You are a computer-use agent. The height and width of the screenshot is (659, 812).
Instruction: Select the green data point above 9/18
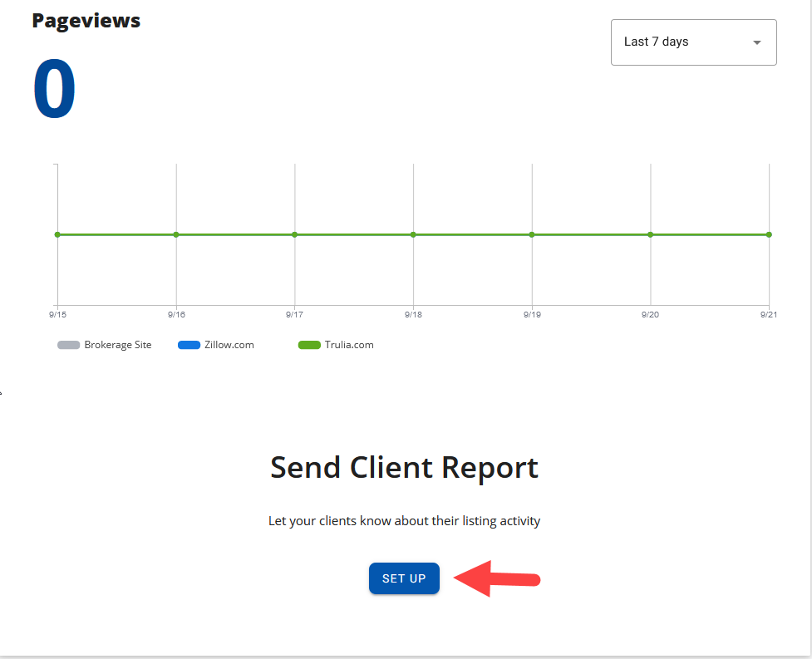pyautogui.click(x=413, y=234)
